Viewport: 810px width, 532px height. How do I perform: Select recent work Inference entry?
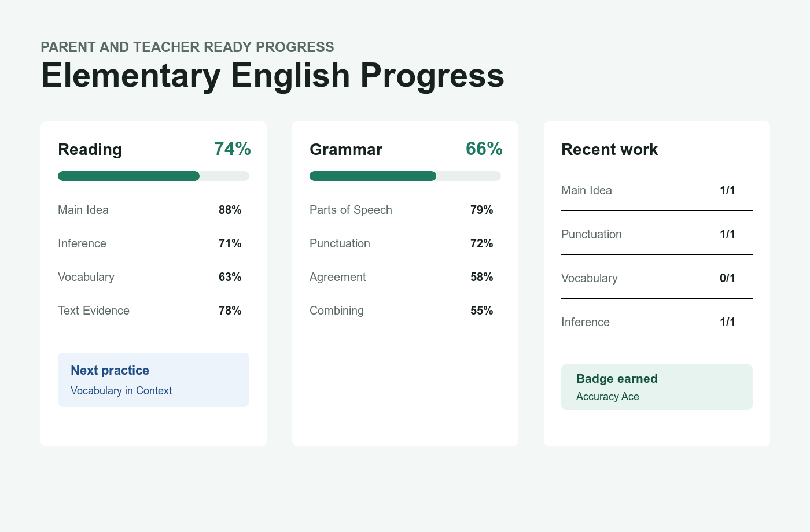coord(657,322)
